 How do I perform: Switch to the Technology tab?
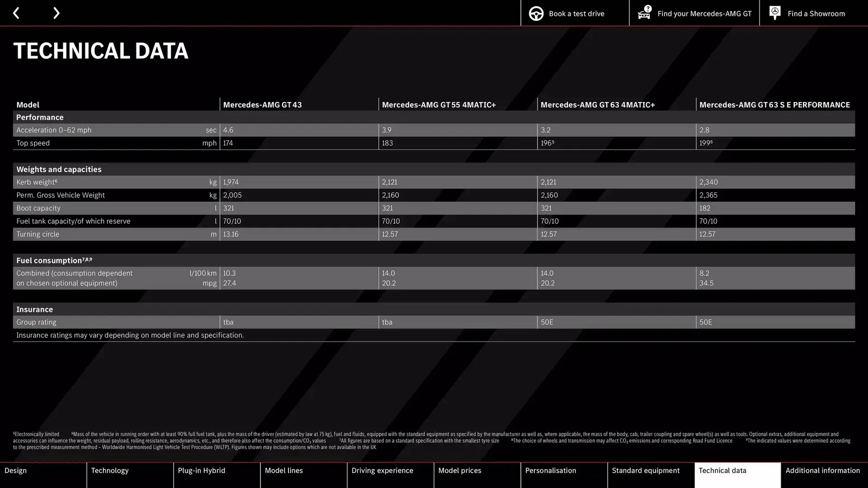(110, 470)
